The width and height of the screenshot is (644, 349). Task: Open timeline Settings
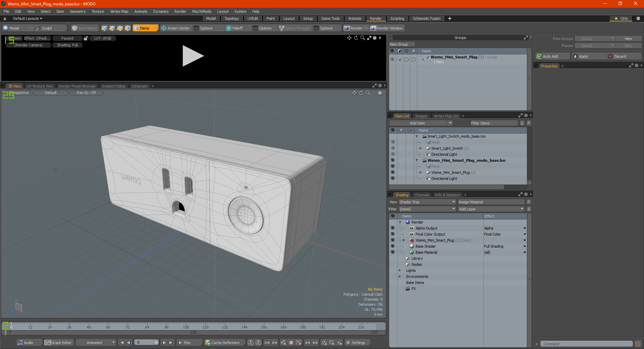point(357,343)
